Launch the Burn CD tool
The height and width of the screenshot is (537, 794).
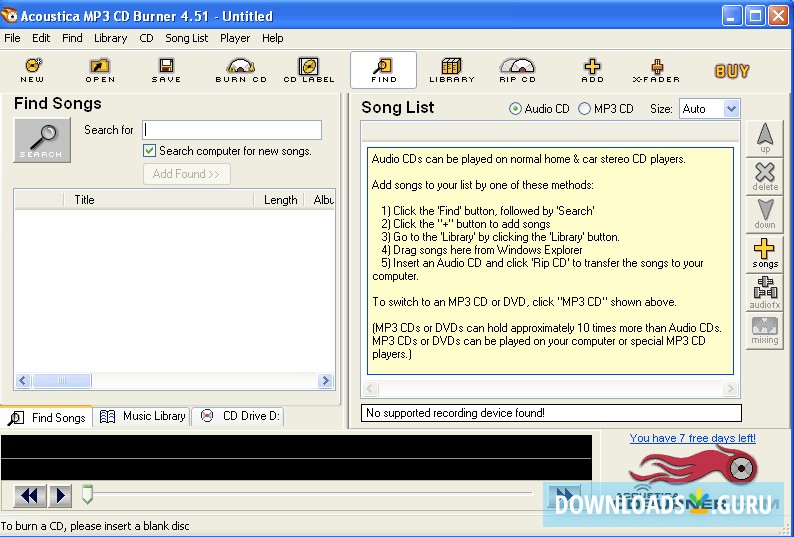pyautogui.click(x=241, y=70)
